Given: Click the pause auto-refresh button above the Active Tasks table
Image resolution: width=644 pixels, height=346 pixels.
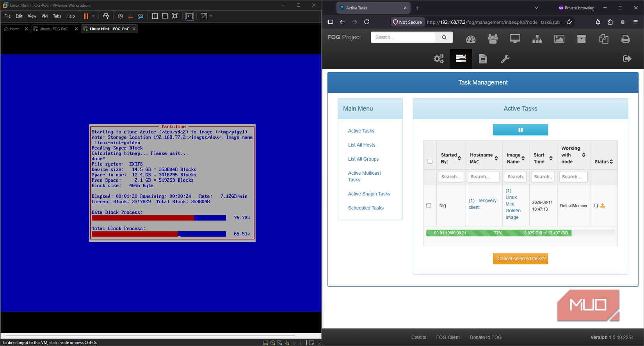Looking at the screenshot, I should click(520, 130).
